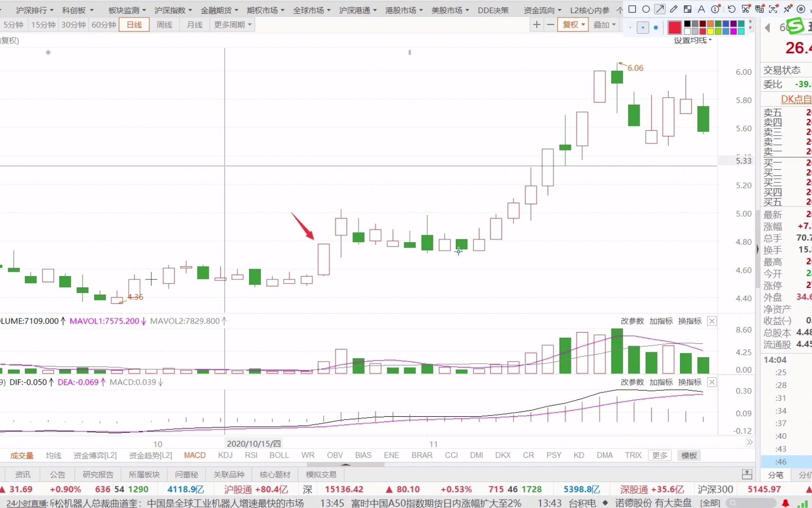This screenshot has height=508, width=812.
Task: Choose the medium brush size dot
Action: 643,28
